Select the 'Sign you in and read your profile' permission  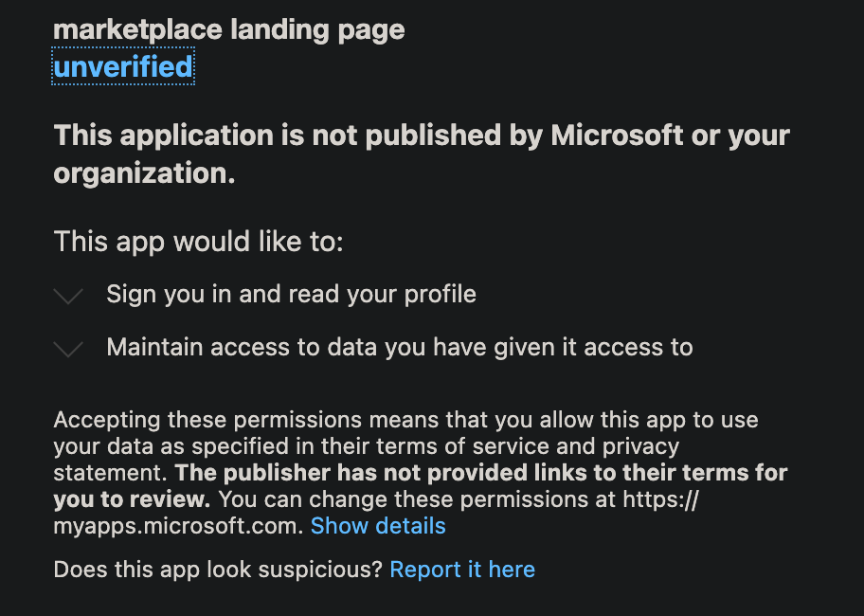pos(291,294)
